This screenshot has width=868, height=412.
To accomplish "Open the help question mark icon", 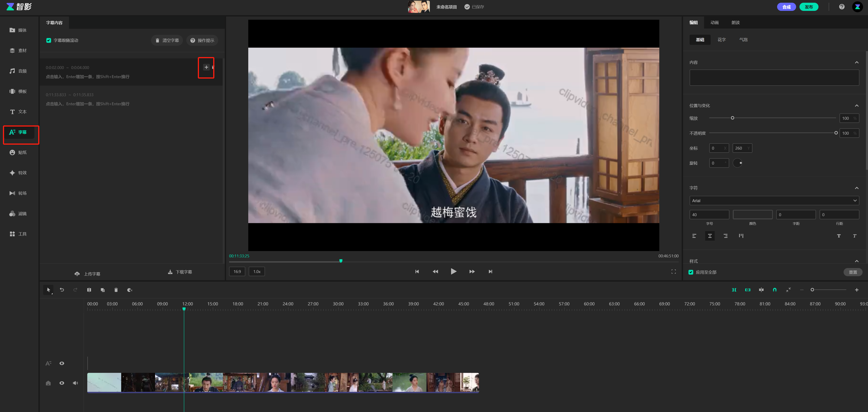I will 842,7.
